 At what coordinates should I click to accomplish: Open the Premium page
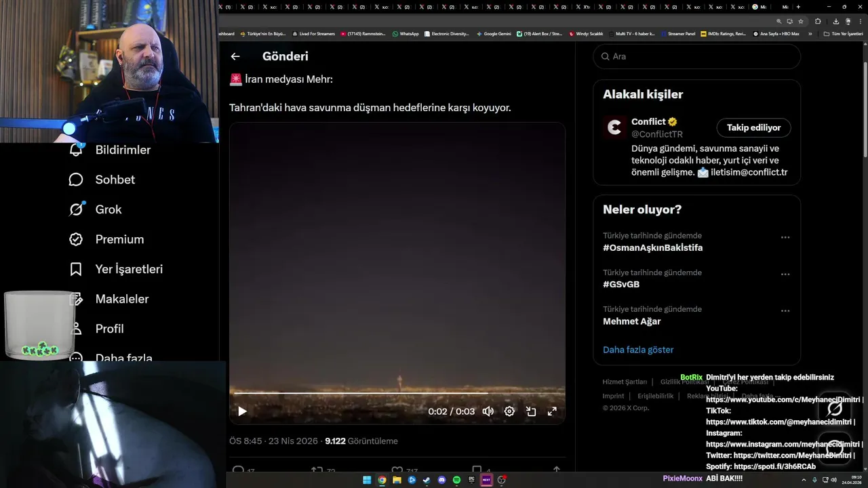(x=106, y=239)
